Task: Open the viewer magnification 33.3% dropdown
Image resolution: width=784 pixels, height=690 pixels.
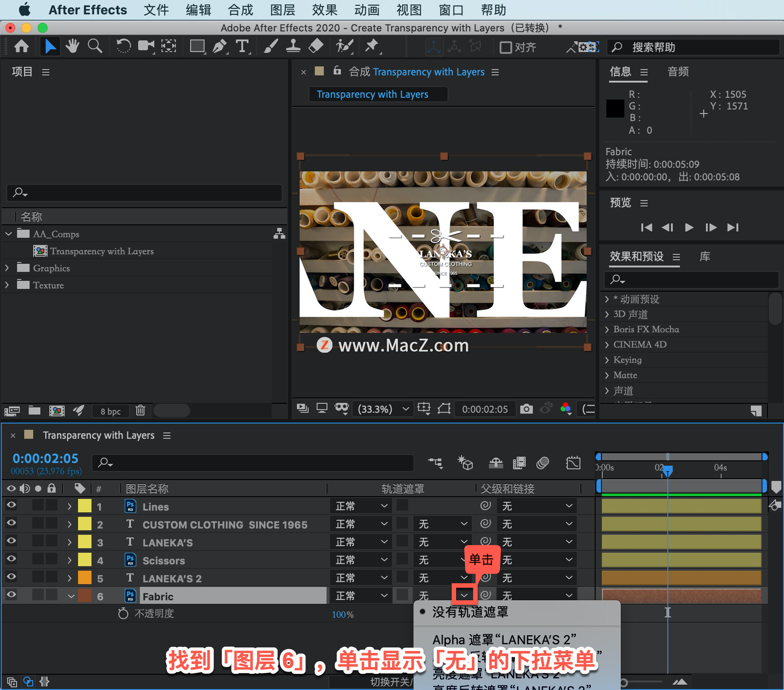Action: coord(383,409)
